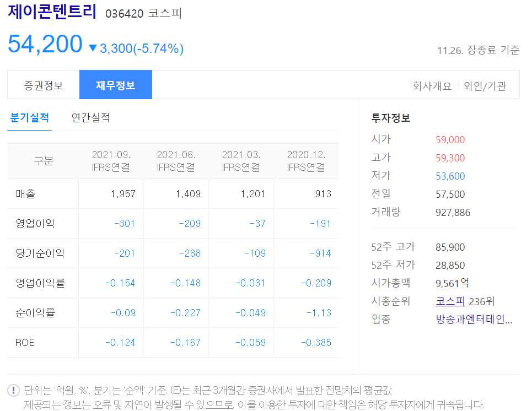Click 전일 value 57,500
Screen dimensions: 532x411
click(450, 194)
